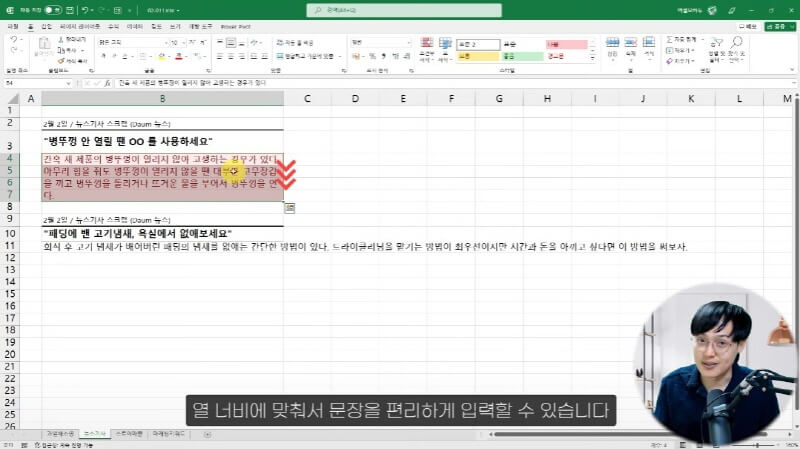The width and height of the screenshot is (800, 449).
Task: Open Find and Select magnifier (찾기 및 선택)
Action: [x=736, y=49]
